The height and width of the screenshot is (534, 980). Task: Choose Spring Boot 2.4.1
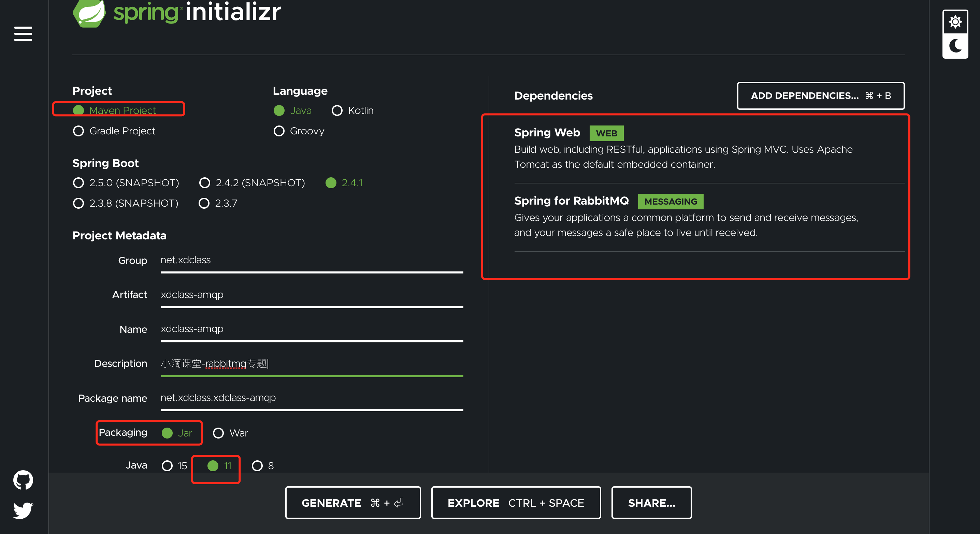[344, 182]
